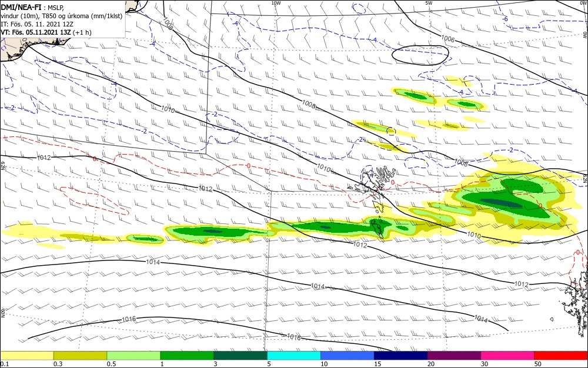Select the green 1 mm legend swatch
The width and height of the screenshot is (588, 368).
[187, 356]
